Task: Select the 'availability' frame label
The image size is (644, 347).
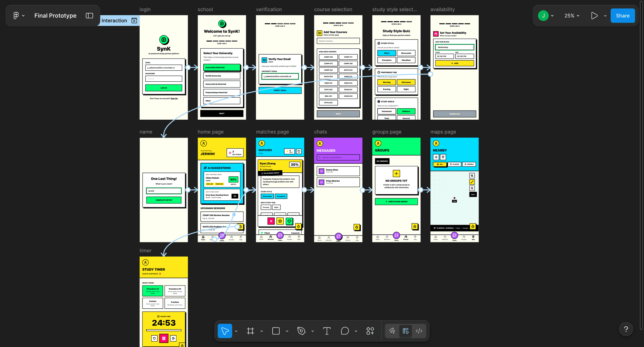Action: (442, 9)
